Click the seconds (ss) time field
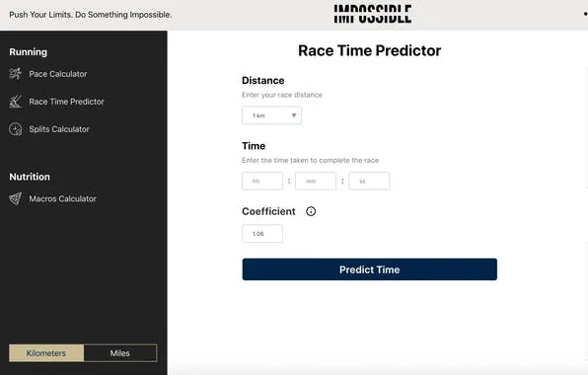The height and width of the screenshot is (375, 588). [x=369, y=182]
